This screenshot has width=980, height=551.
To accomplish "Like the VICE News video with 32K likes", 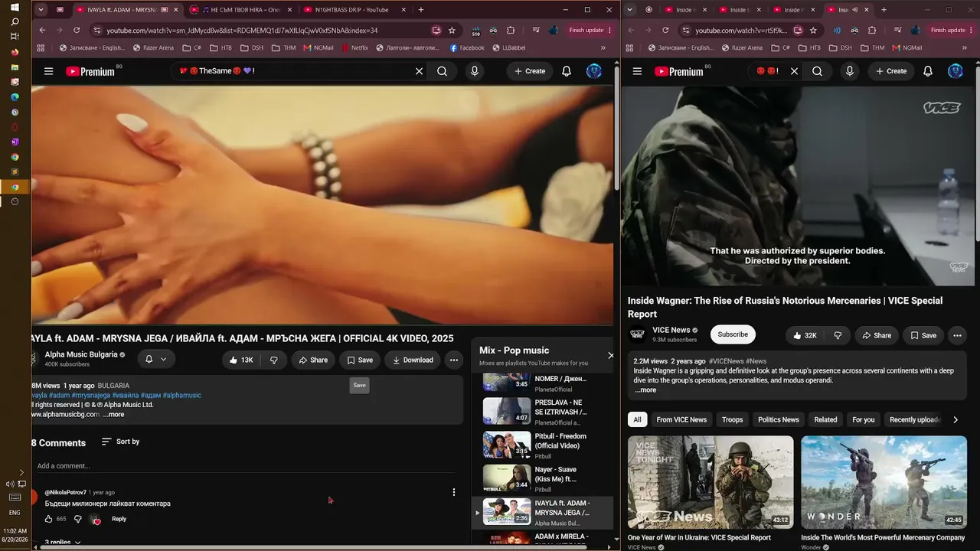I will tap(805, 335).
